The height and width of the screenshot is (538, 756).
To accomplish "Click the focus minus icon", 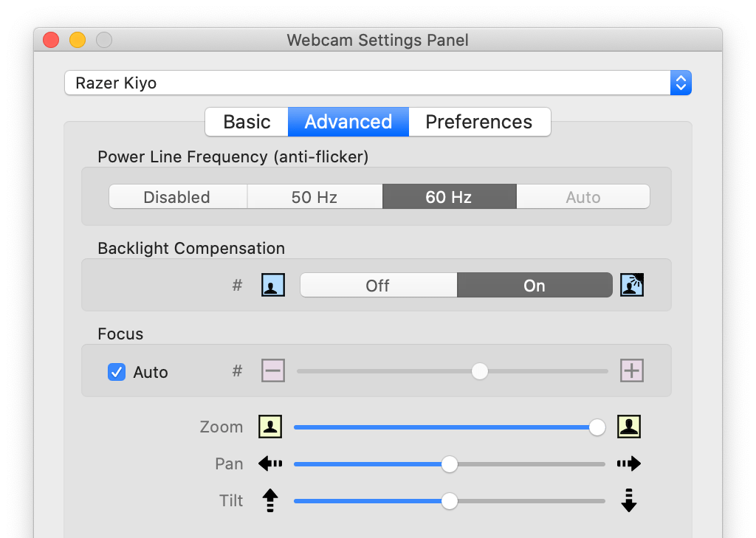I will 273,370.
